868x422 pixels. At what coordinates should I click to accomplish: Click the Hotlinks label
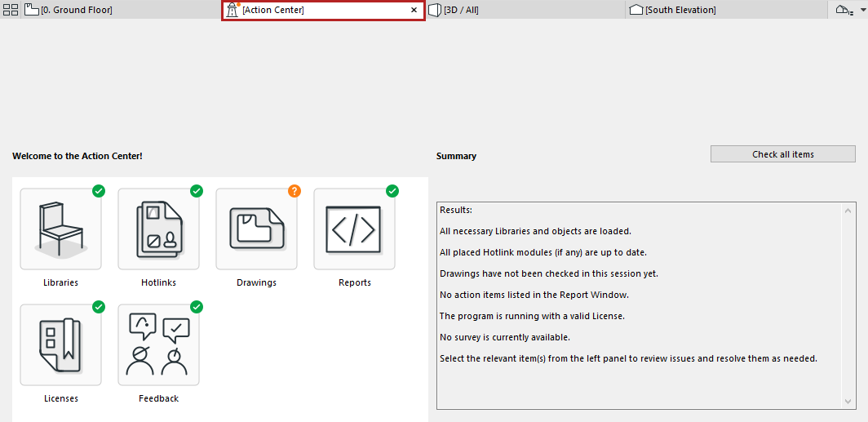[x=159, y=282]
